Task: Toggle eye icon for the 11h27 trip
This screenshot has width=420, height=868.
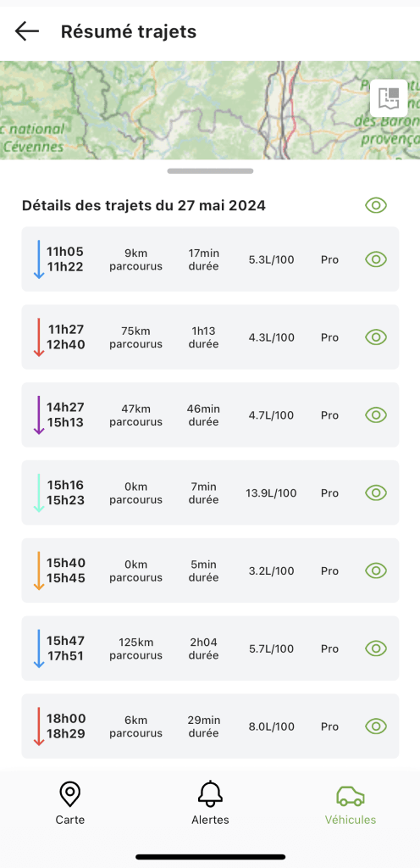Action: coord(376,337)
